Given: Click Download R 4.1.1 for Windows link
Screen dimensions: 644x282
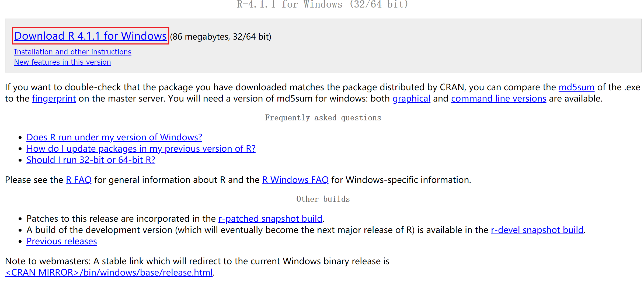Looking at the screenshot, I should tap(90, 36).
